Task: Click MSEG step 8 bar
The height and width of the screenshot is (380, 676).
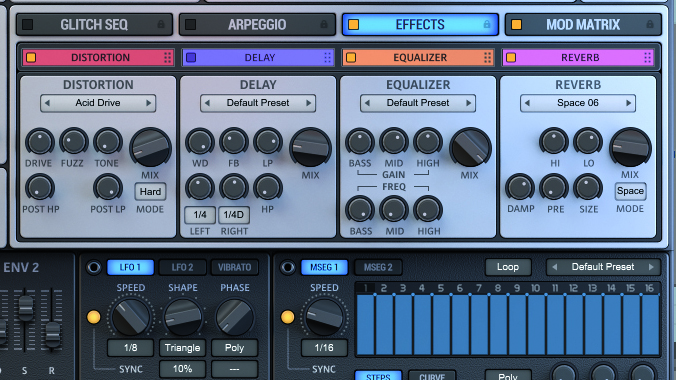Action: [498, 324]
